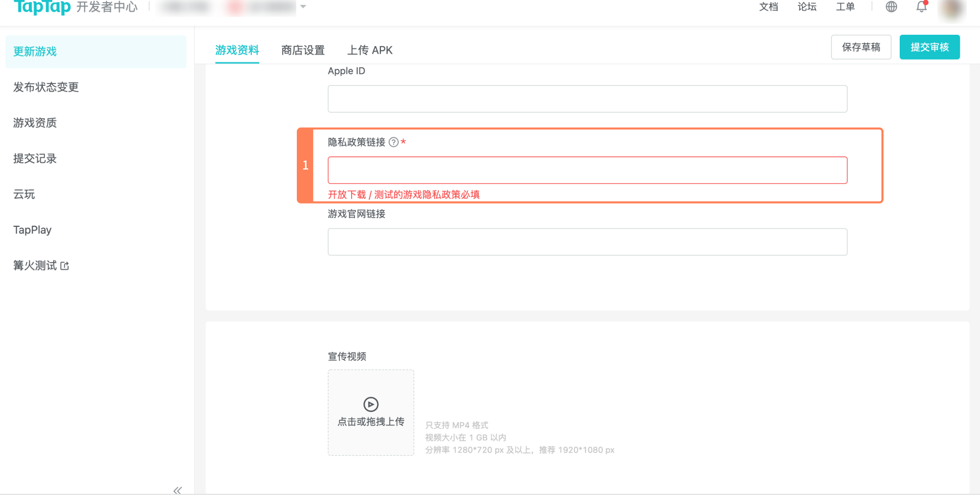Click the TapTap logo
This screenshot has width=980, height=495.
[x=42, y=7]
